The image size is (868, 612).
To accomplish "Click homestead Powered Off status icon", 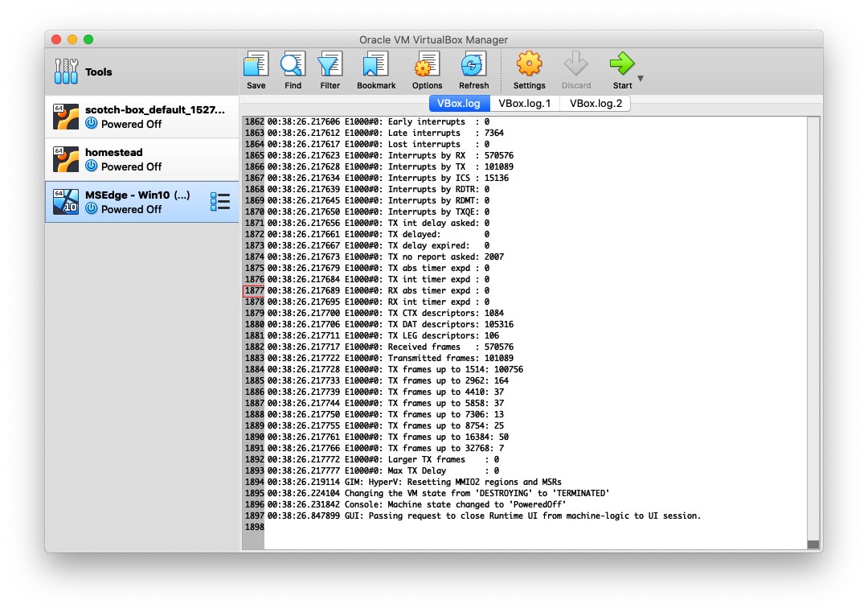I will point(92,166).
